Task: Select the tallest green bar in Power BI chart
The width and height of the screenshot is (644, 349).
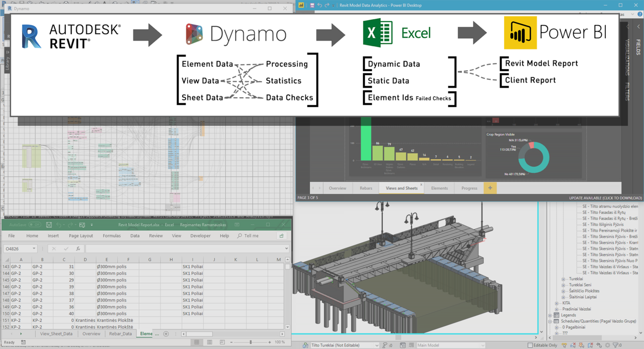Action: [x=366, y=138]
